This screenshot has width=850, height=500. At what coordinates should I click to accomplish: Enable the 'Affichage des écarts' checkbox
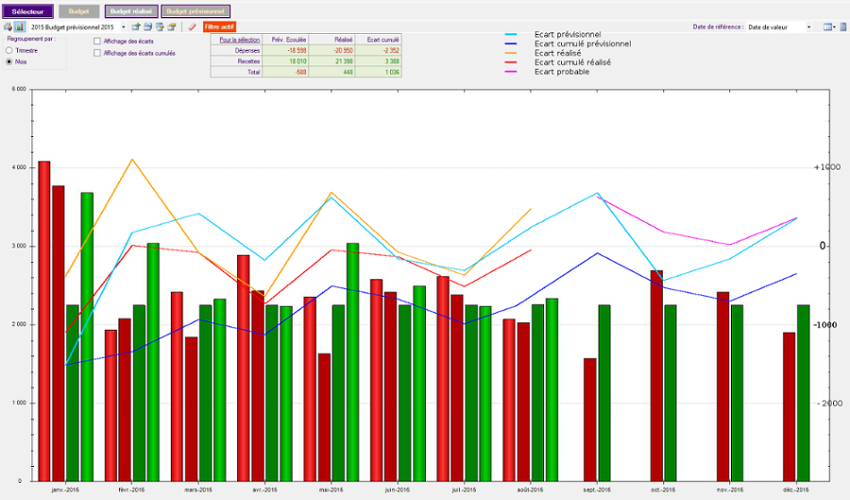coord(97,41)
